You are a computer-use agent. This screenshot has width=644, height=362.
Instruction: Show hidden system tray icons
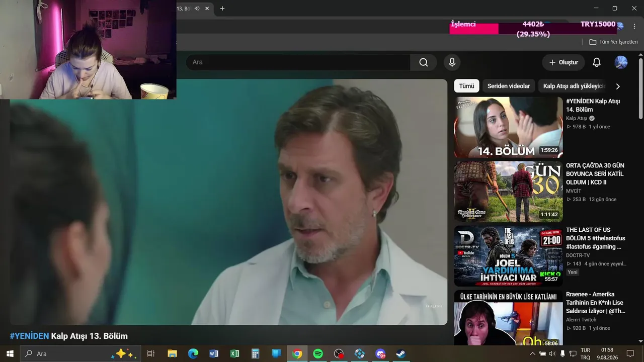[x=533, y=353]
